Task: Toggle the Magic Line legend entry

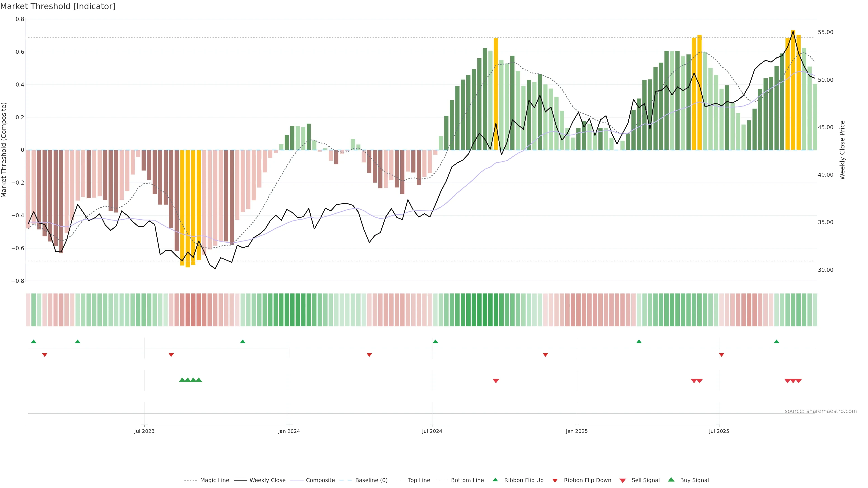Action: [x=214, y=480]
